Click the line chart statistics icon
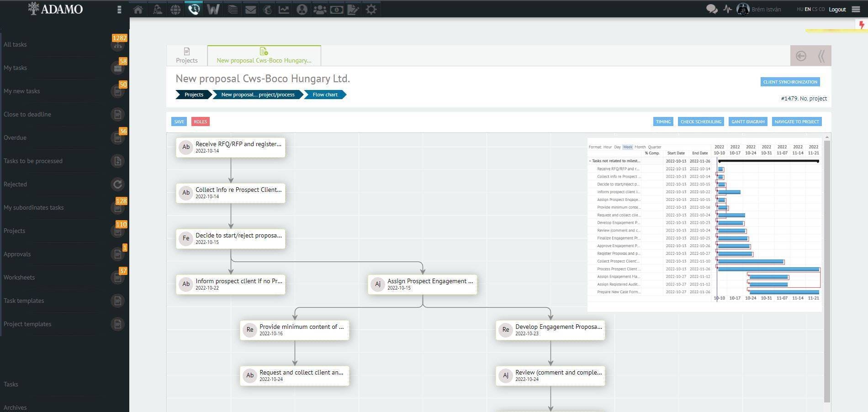868x412 pixels. click(284, 9)
